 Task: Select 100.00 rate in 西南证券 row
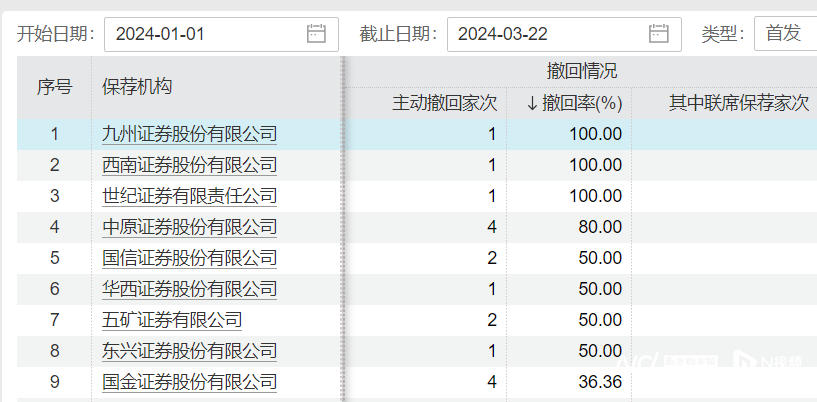click(596, 165)
